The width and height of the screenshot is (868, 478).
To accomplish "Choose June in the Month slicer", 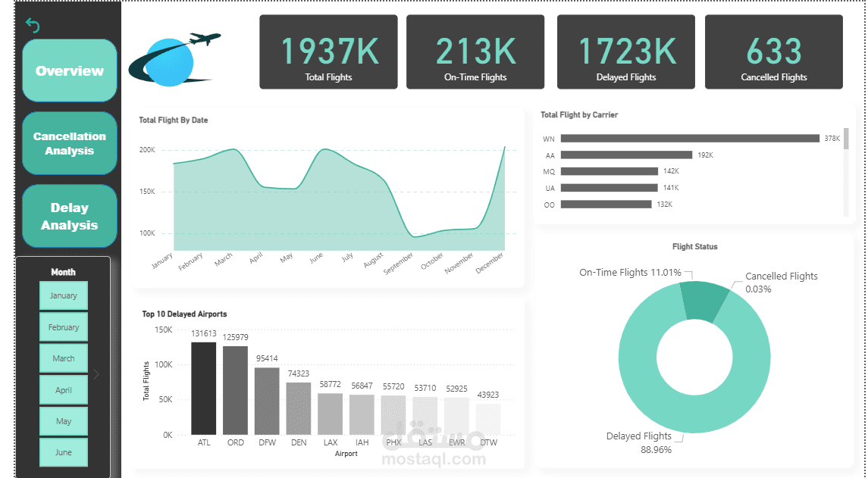I will (x=64, y=452).
